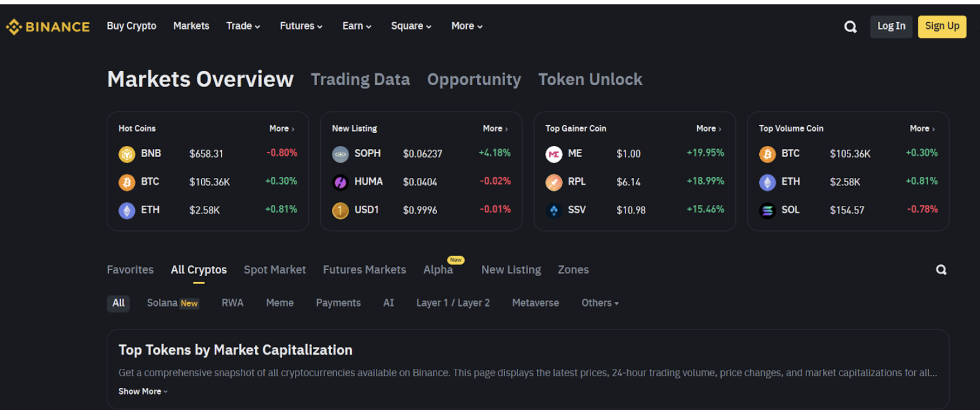Screen dimensions: 980x410
Task: Select the SOL icon in Top Volume Coin
Action: pos(767,210)
